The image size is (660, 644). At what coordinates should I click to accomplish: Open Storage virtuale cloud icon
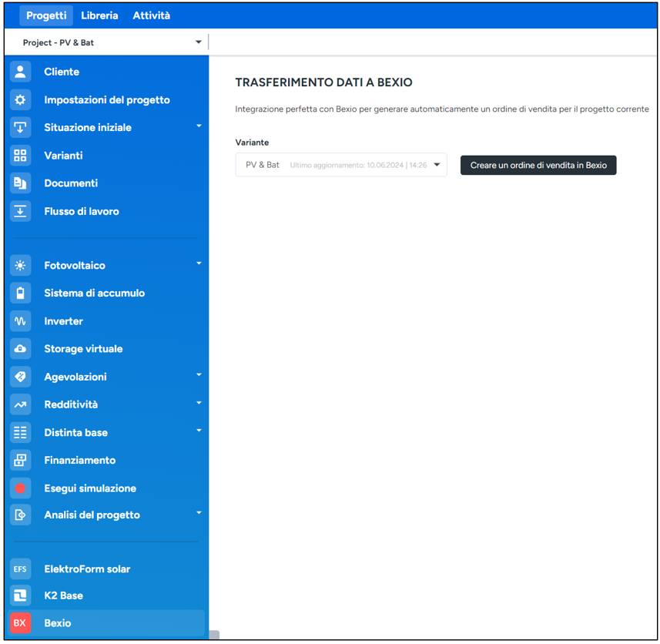click(x=20, y=349)
